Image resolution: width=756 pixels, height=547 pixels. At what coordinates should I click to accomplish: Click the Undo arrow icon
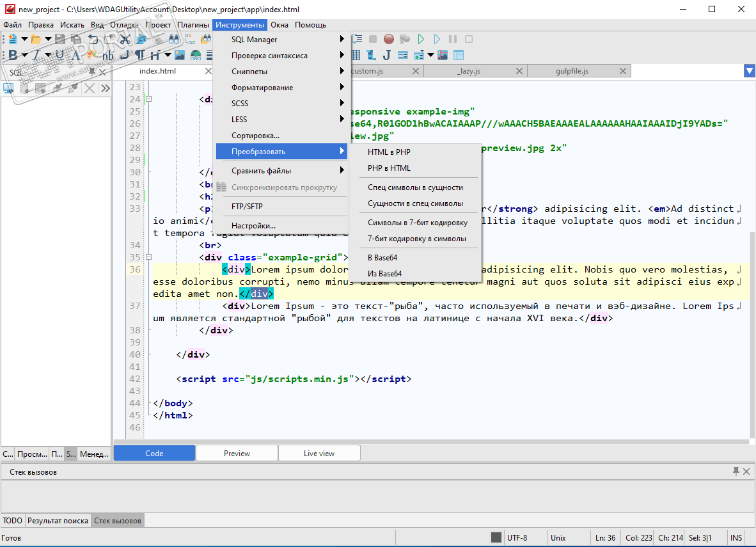coord(93,40)
